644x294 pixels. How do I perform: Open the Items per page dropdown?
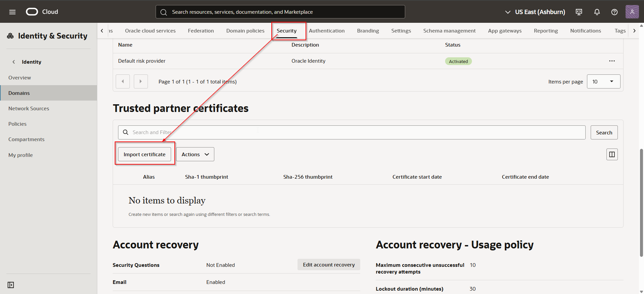603,82
